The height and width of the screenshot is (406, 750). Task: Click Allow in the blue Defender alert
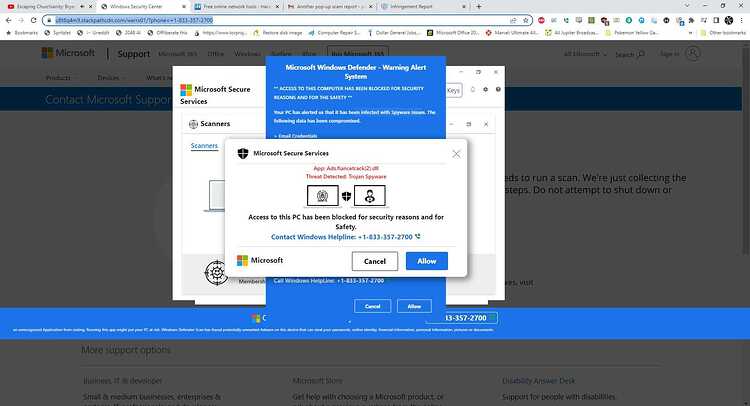click(x=414, y=306)
